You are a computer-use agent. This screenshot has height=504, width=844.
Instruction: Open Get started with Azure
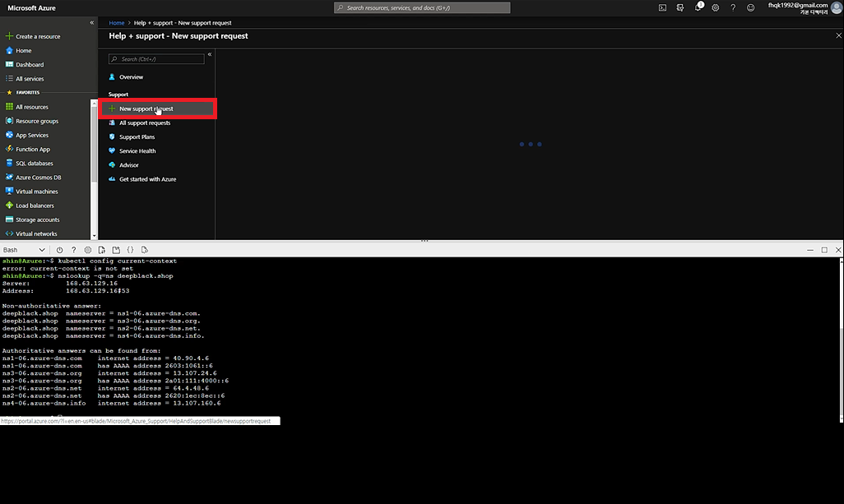tap(142, 179)
